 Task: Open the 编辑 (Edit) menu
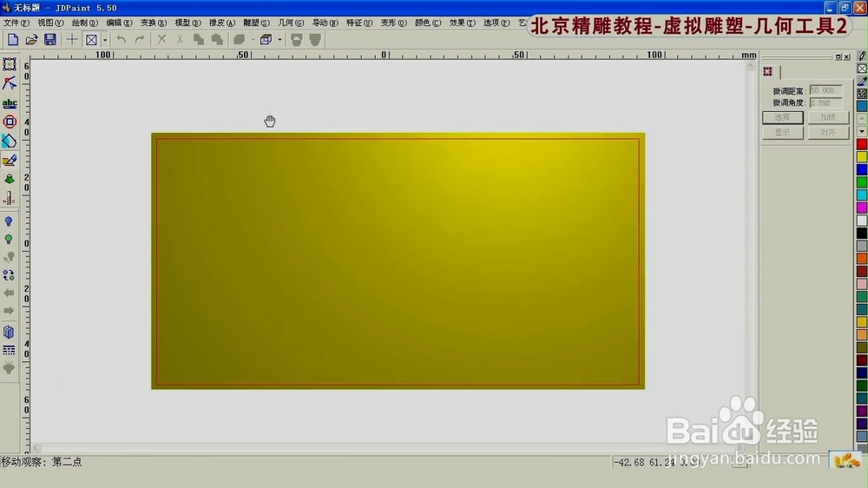pos(119,23)
